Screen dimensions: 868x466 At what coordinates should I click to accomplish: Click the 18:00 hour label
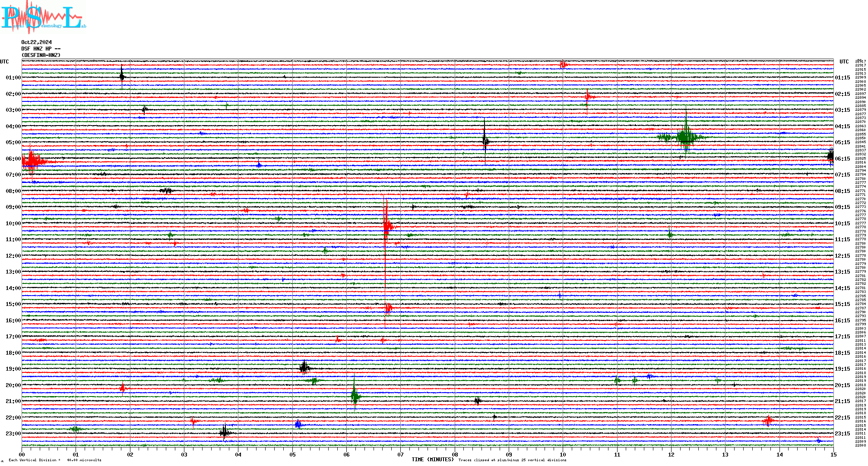[13, 353]
